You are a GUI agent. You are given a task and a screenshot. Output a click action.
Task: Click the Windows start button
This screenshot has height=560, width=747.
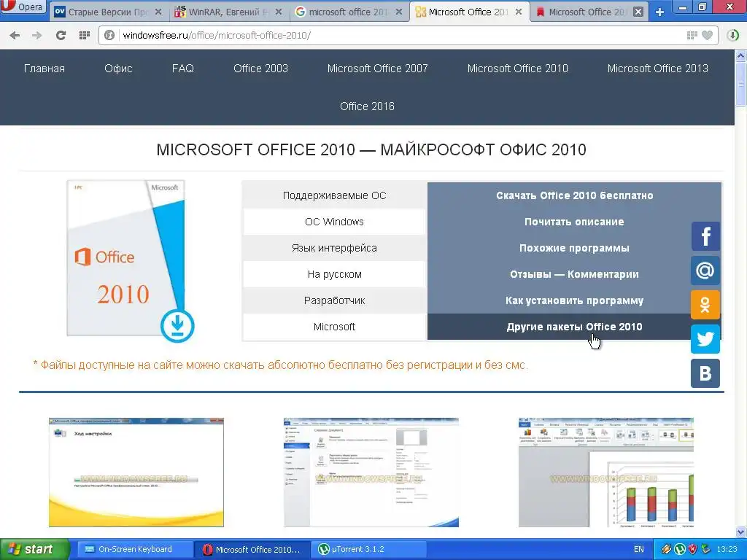point(35,550)
